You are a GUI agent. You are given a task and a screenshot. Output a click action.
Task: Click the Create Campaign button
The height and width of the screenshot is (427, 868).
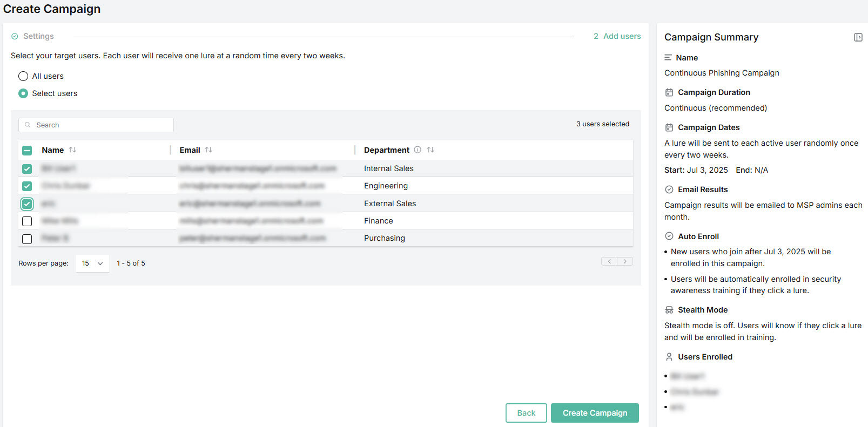pos(595,413)
